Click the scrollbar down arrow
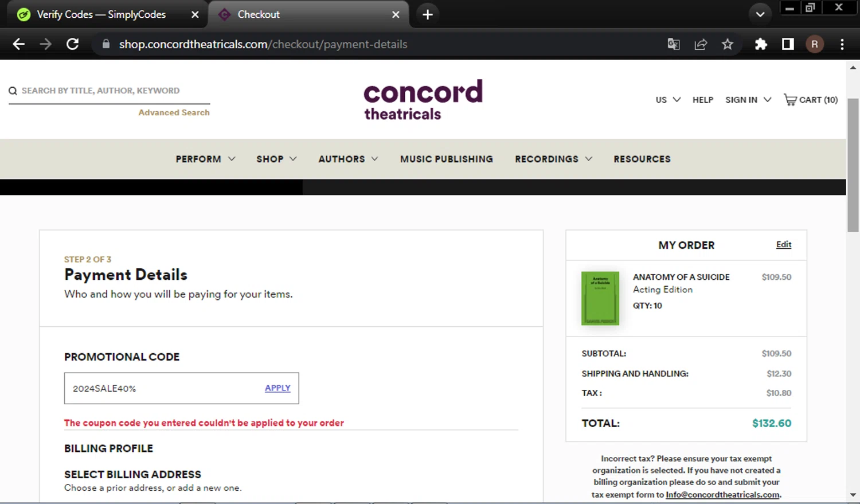860x504 pixels. tap(853, 495)
